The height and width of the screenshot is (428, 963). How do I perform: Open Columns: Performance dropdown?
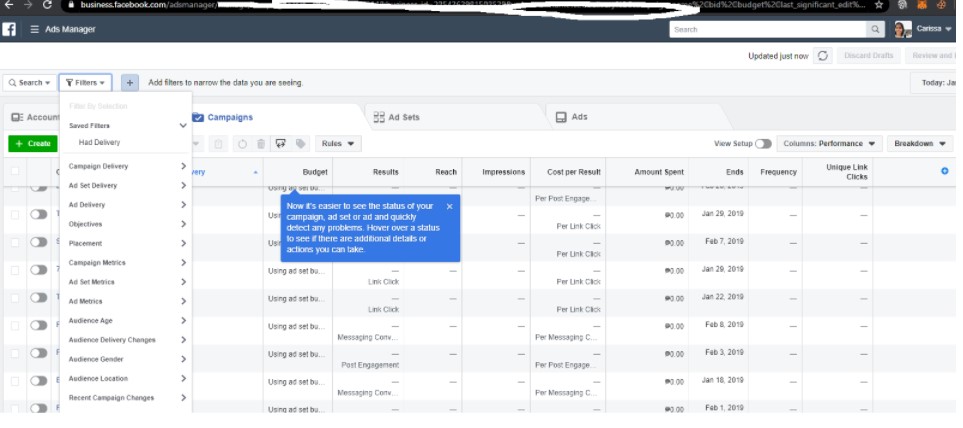coord(830,144)
